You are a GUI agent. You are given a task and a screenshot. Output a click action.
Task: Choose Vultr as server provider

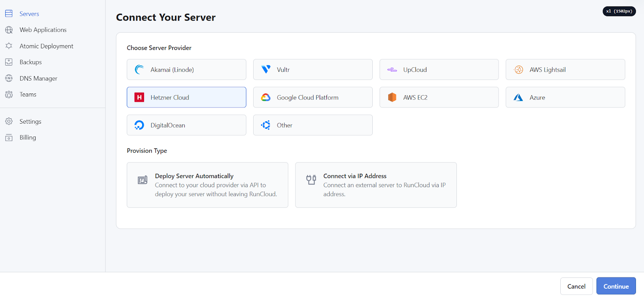pos(313,70)
